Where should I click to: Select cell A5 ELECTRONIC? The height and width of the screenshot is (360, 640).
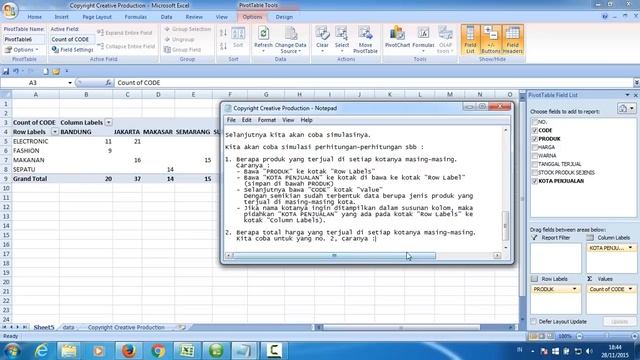tap(36, 141)
